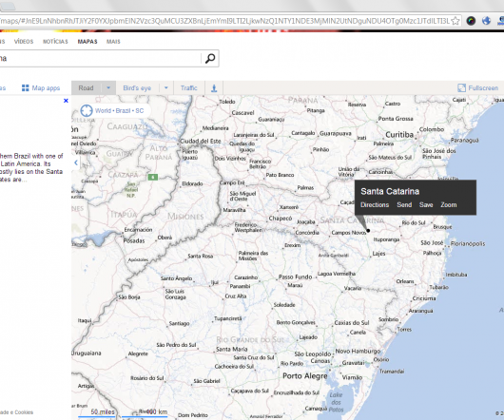The width and height of the screenshot is (504, 420).
Task: Click the Map apps link
Action: click(x=46, y=88)
